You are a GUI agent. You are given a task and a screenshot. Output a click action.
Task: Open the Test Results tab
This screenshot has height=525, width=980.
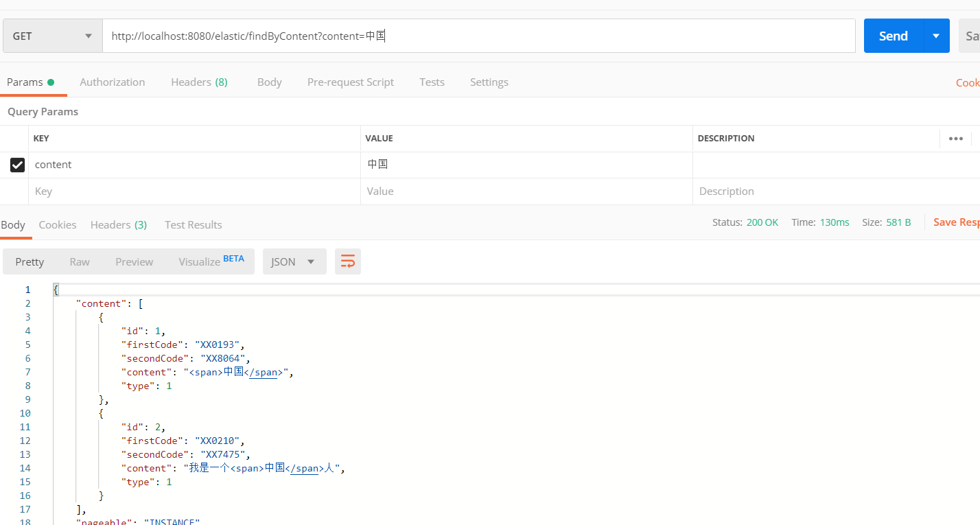point(194,224)
